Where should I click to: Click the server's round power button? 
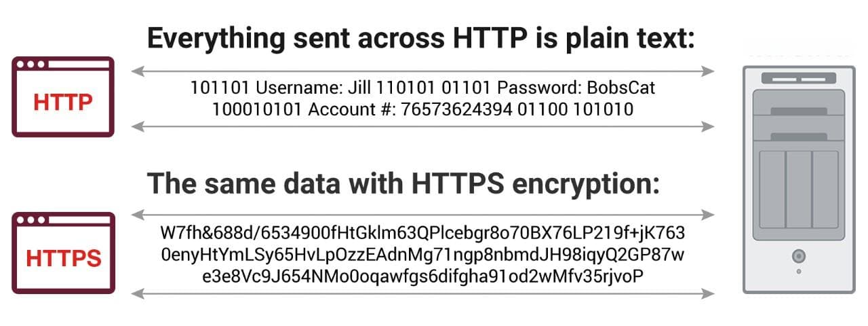[x=799, y=256]
